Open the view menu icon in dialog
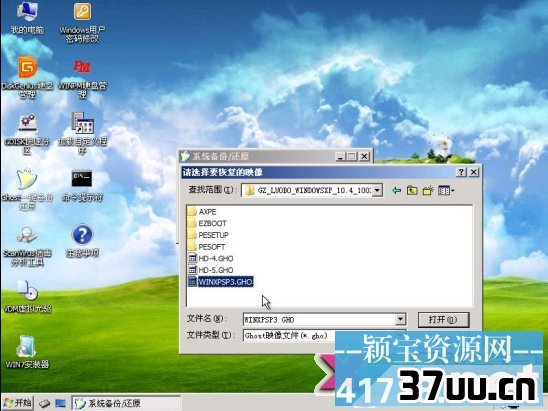Viewport: 548px width, 411px height. (x=446, y=190)
